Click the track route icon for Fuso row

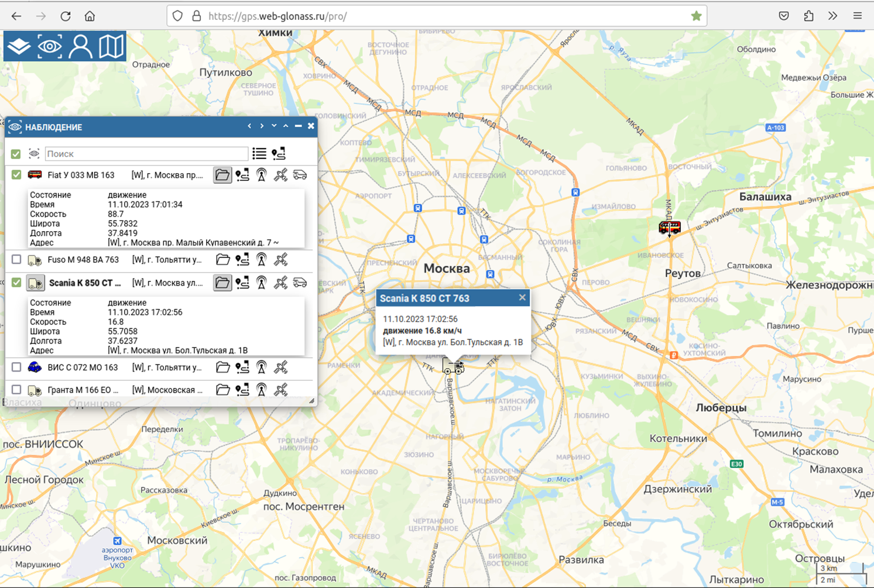[242, 259]
